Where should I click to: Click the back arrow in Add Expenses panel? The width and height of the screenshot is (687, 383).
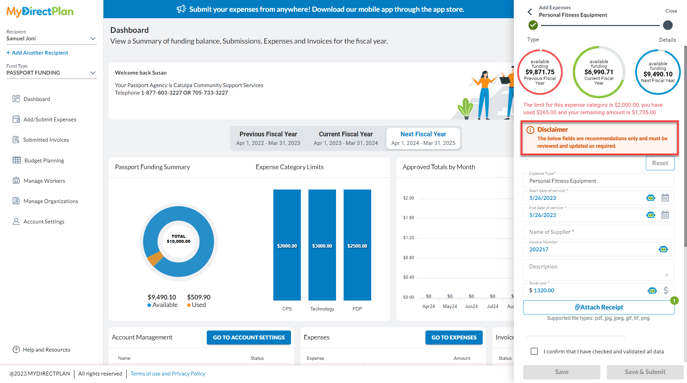click(530, 11)
